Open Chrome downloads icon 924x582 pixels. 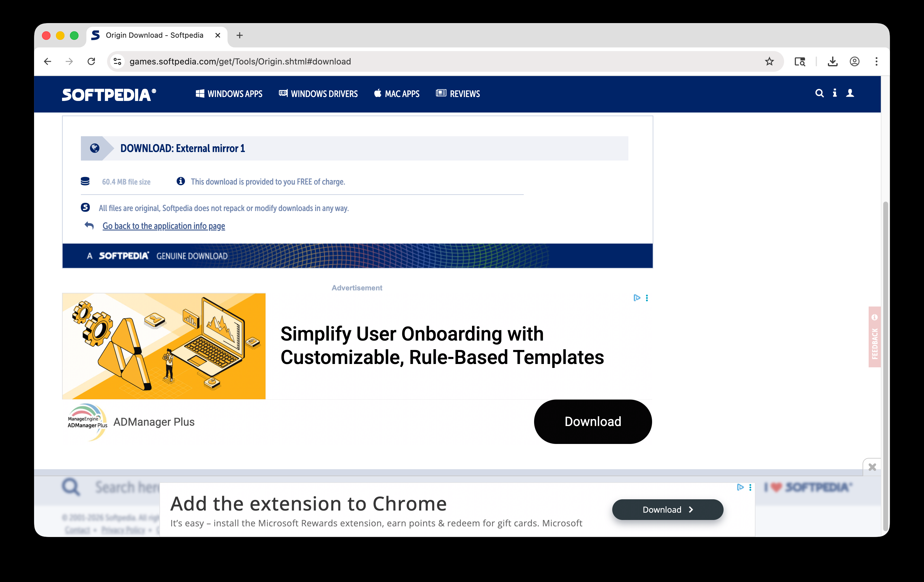833,61
